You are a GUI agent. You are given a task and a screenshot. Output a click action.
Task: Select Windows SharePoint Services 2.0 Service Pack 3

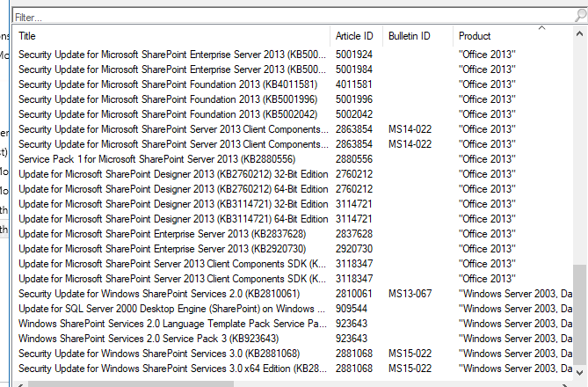(x=294, y=339)
